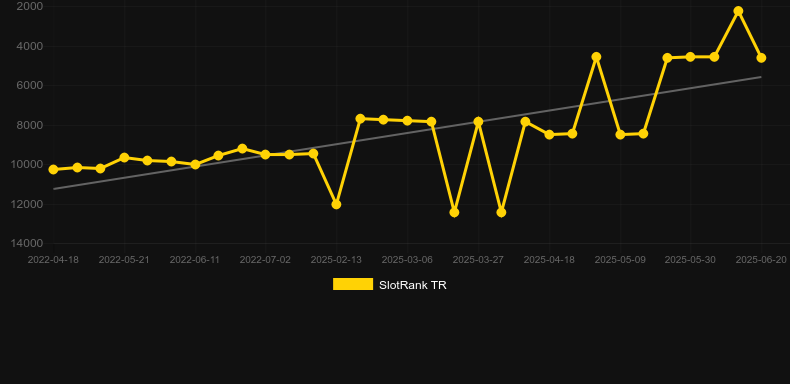Select the data point above 2022-05-21
The image size is (790, 384).
pos(124,158)
